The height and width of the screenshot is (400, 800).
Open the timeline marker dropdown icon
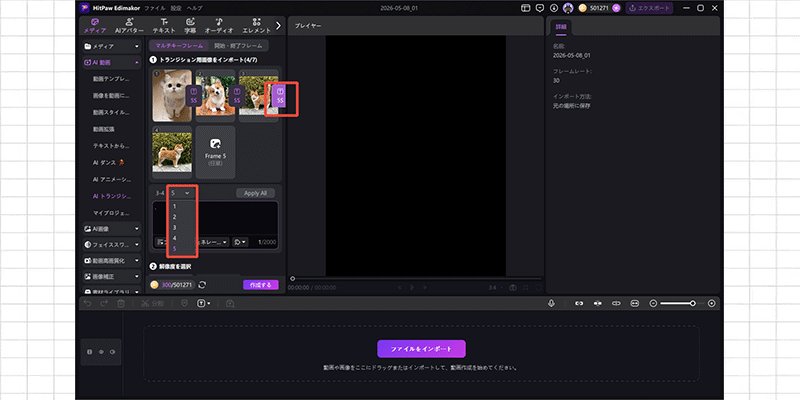[204, 303]
